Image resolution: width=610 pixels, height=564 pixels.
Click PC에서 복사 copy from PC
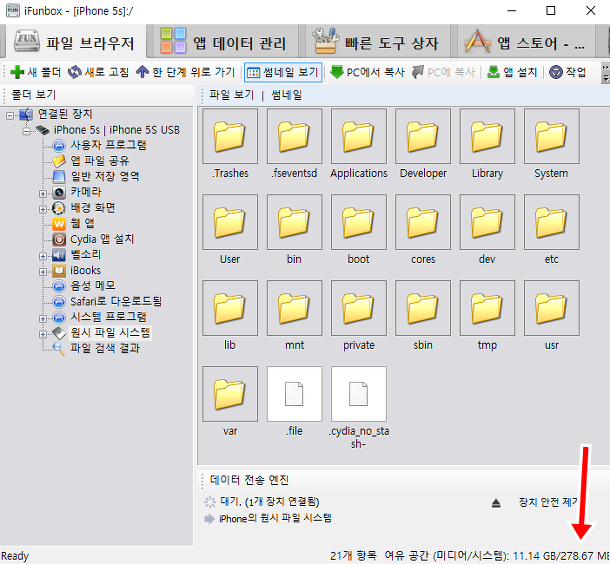[x=367, y=72]
